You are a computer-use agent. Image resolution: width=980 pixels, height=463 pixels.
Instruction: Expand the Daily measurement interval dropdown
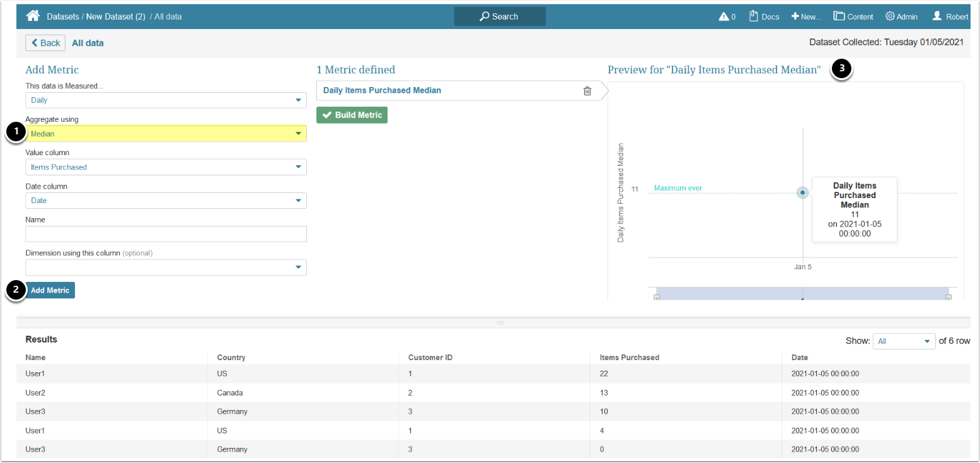click(166, 100)
